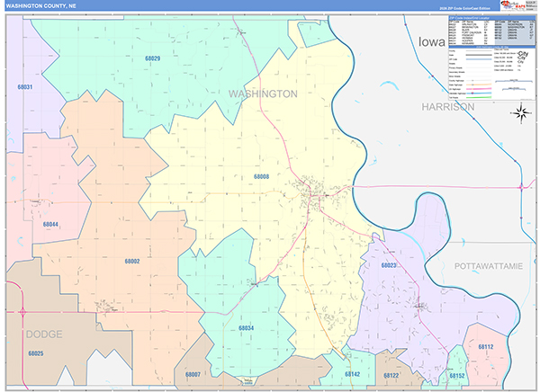
Task: Click the highway junction marker east of the river
Action: click(521, 187)
